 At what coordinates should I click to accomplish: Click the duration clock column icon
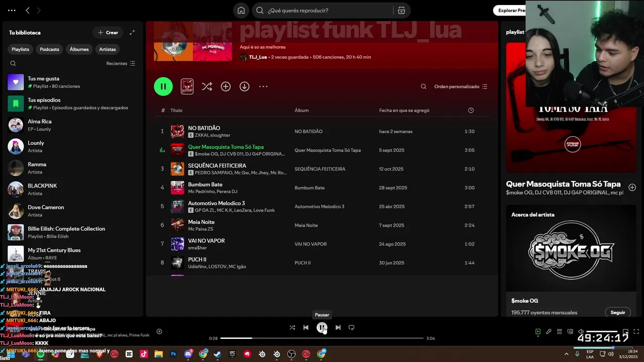click(x=470, y=110)
